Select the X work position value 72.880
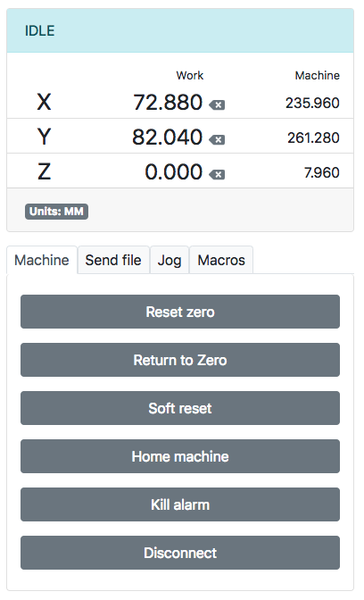364x600 pixels. coord(168,102)
